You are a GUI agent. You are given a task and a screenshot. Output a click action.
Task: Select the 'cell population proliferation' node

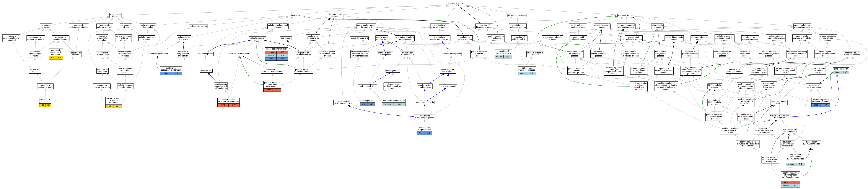pyautogui.click(x=184, y=38)
